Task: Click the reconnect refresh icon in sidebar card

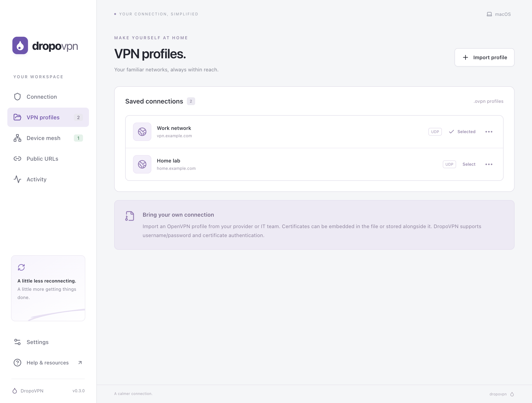Action: pos(21,267)
